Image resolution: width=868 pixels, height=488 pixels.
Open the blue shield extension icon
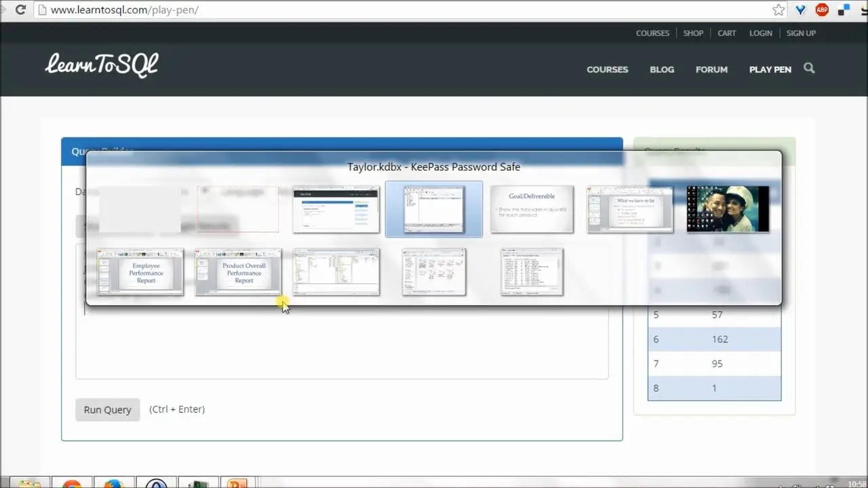tap(800, 9)
